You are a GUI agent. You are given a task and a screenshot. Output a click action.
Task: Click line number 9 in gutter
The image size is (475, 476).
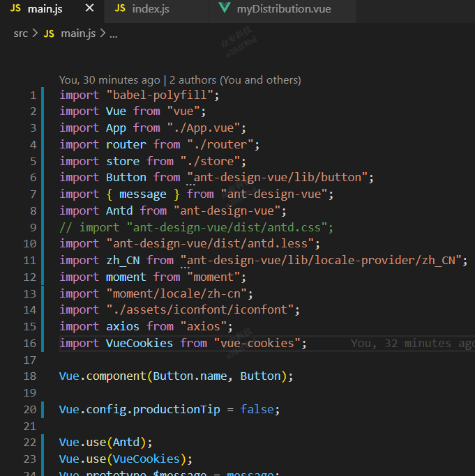click(x=33, y=227)
